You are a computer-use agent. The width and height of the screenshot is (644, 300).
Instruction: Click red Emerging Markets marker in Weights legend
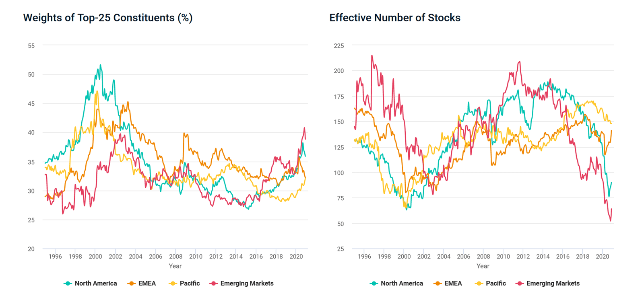pos(213,284)
